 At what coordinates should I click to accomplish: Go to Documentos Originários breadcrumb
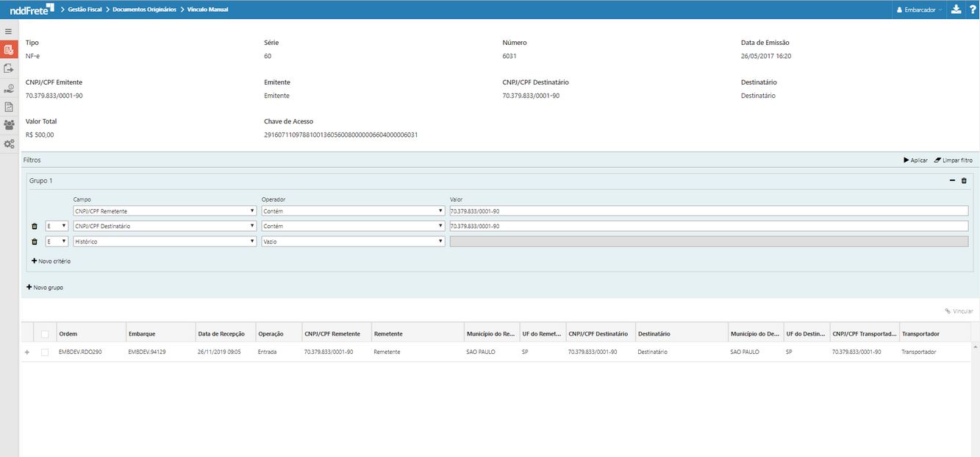pos(144,10)
